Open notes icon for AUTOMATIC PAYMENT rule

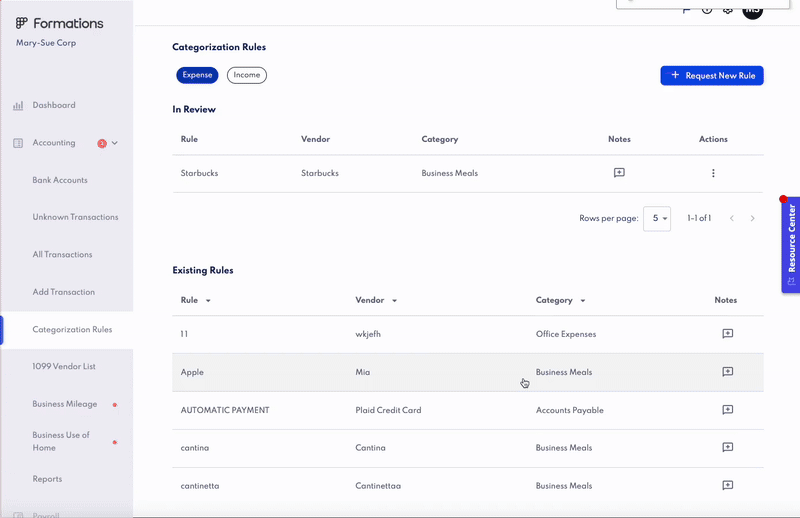(x=728, y=410)
